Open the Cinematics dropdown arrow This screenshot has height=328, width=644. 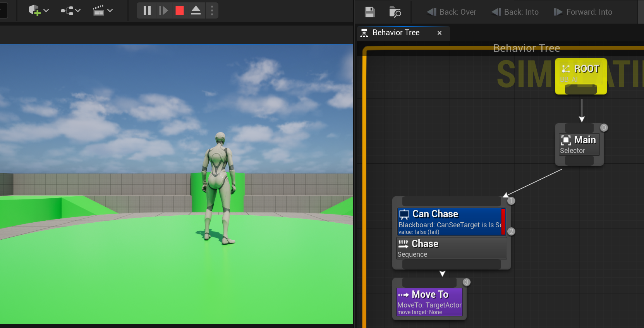tap(110, 10)
